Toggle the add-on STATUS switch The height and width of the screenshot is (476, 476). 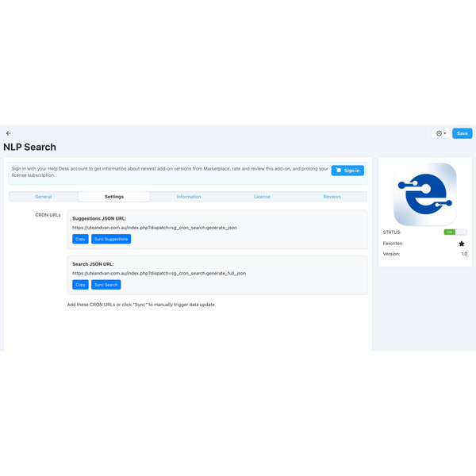[x=455, y=232]
